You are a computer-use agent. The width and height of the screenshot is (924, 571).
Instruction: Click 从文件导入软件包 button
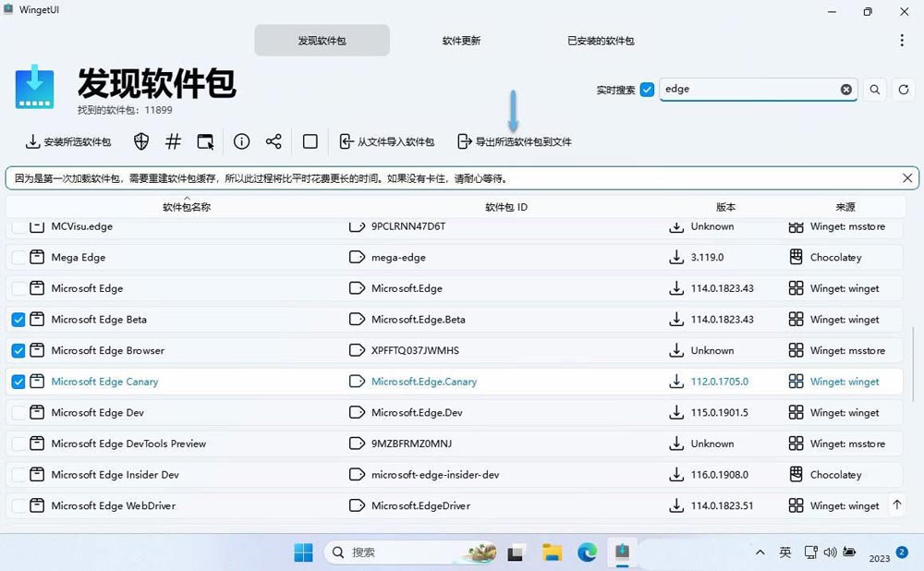point(386,141)
